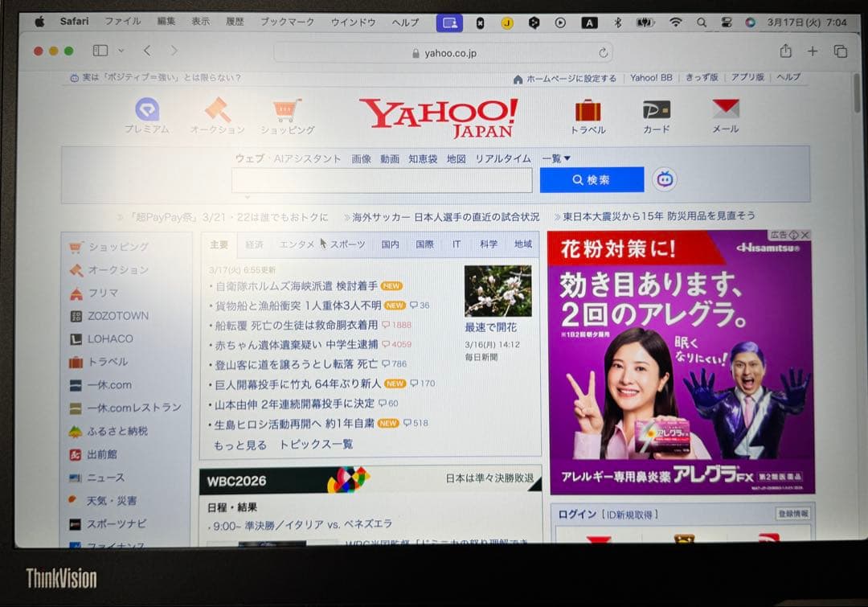Click the ad info icon
Screen dimensions: 868x607
point(794,235)
